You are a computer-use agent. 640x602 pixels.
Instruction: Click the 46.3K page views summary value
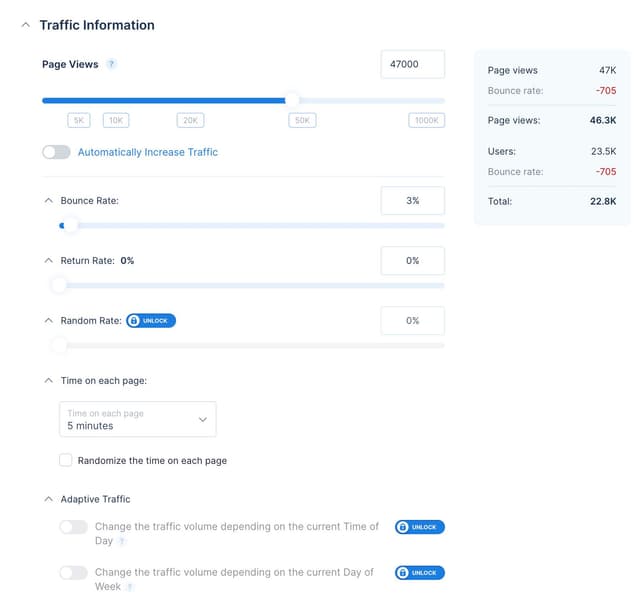(x=603, y=120)
